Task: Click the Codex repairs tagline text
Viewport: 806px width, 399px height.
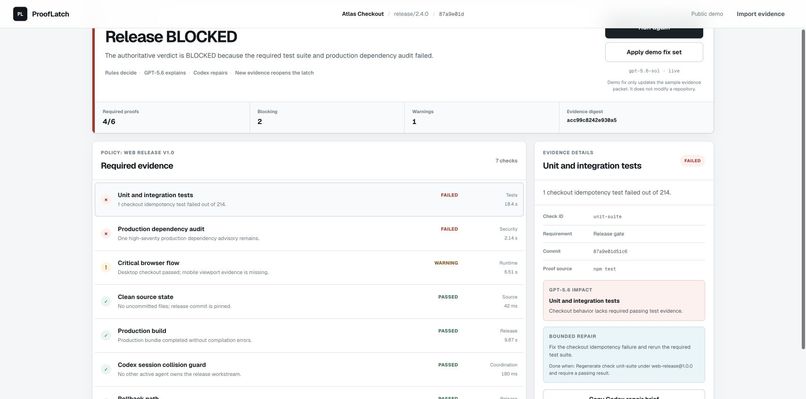Action: point(210,73)
